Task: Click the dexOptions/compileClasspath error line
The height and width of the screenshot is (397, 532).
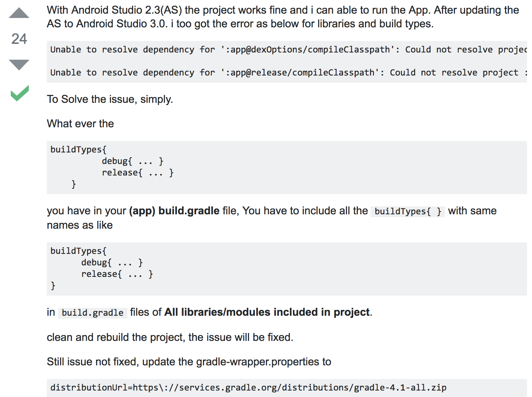Action: click(x=288, y=50)
